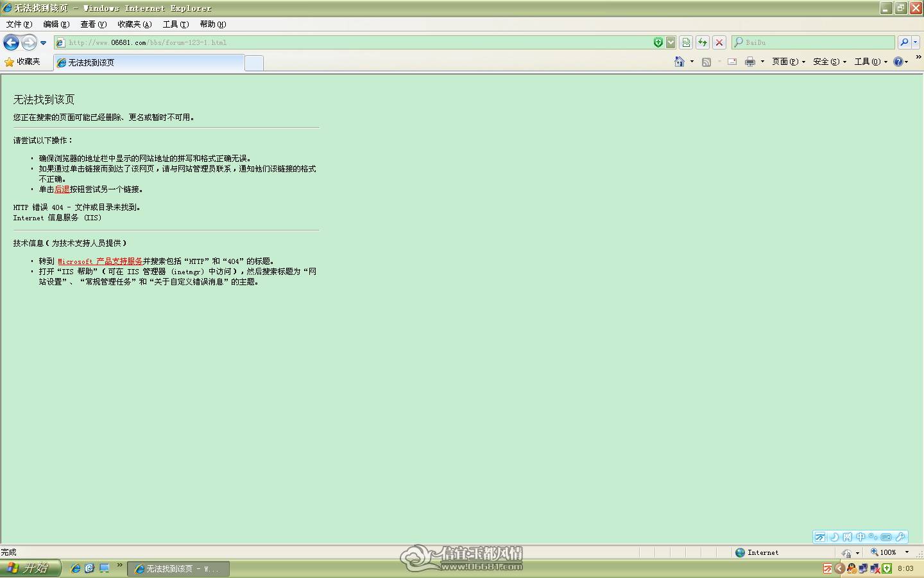Toggle the IME Chinese/English 中 mode

click(x=860, y=537)
